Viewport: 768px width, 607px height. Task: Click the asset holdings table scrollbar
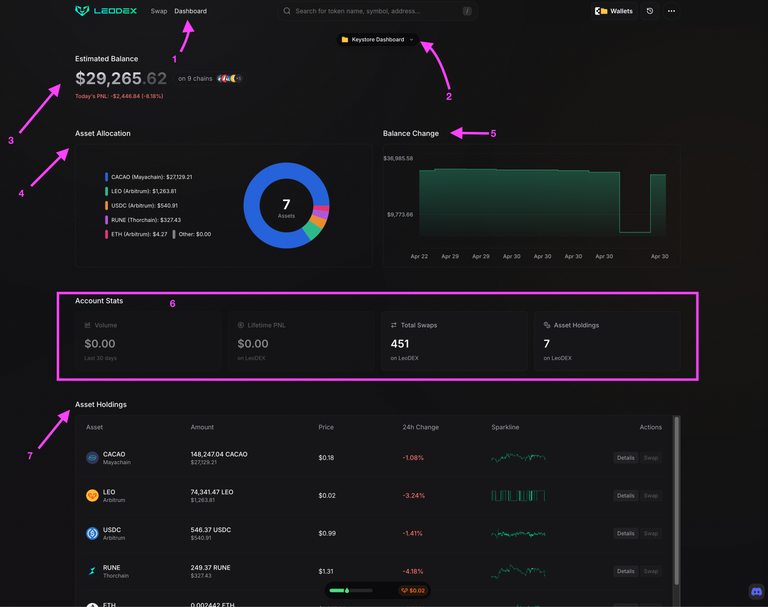[x=676, y=500]
